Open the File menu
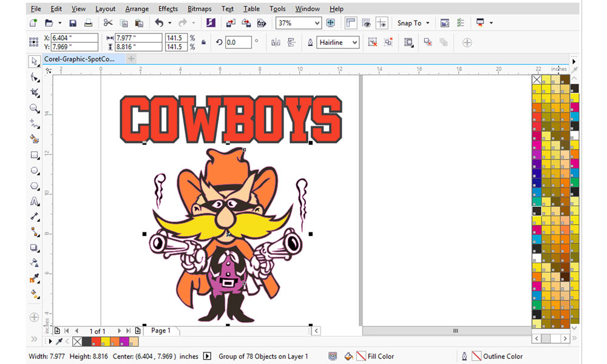607x364 pixels. (x=36, y=8)
